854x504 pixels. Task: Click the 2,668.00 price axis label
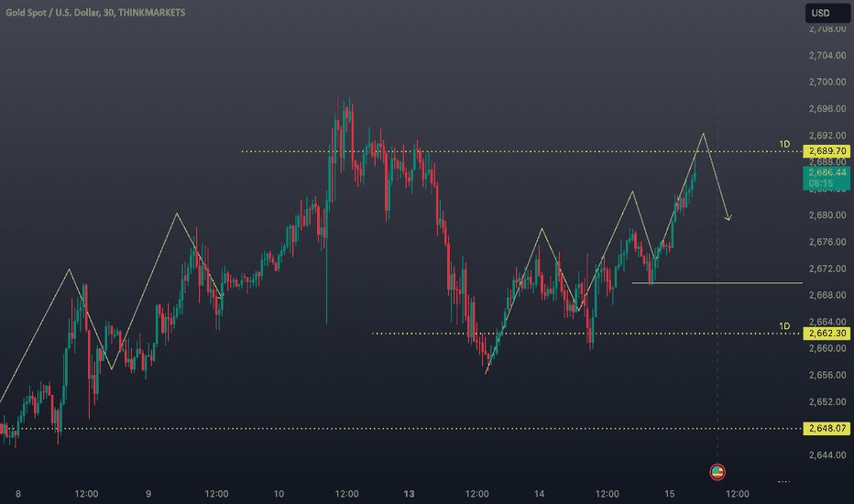[827, 295]
